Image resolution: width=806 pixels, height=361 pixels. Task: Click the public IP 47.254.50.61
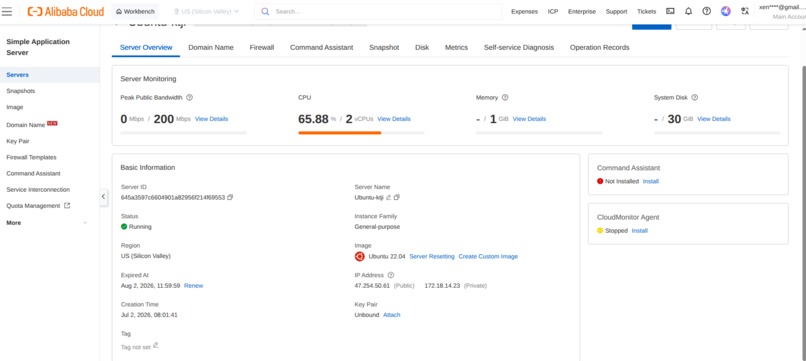click(372, 285)
